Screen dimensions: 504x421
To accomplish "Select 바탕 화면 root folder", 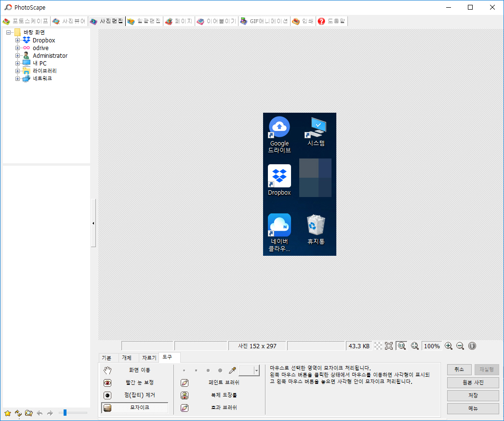I will (34, 32).
